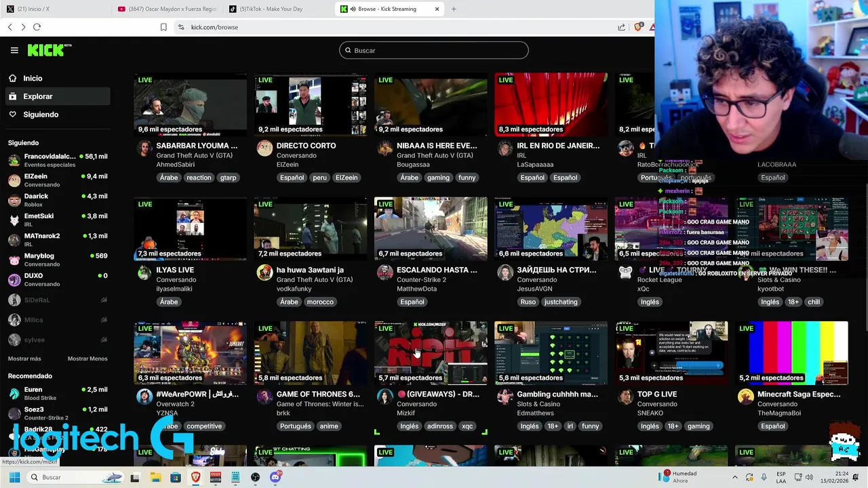Click ElZeein streamer avatar on DIRECTO CORTO card
This screenshot has height=488, width=868.
point(264,148)
